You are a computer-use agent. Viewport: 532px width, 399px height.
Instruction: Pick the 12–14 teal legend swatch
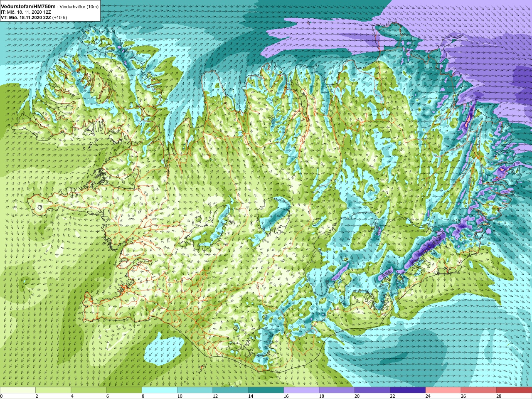[230, 390]
